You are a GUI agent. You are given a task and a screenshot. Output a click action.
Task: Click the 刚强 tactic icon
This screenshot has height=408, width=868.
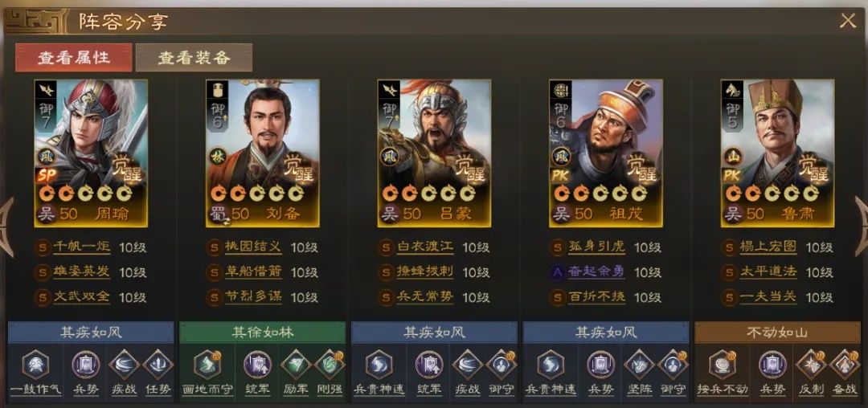pos(330,365)
